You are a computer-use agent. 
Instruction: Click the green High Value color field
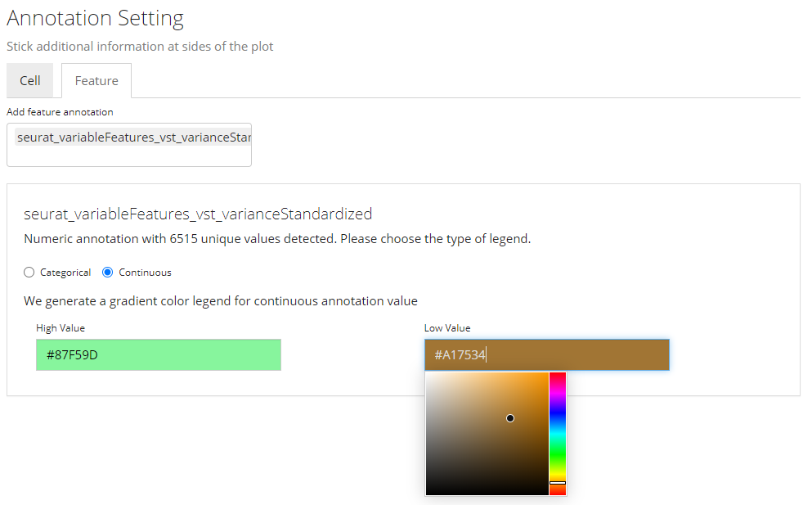pos(159,355)
